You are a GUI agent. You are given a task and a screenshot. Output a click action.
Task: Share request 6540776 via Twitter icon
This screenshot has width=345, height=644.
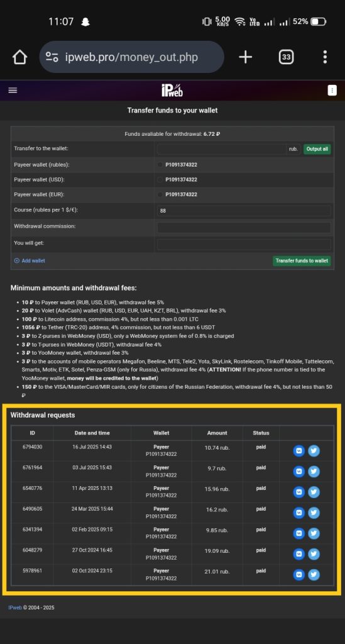click(314, 492)
